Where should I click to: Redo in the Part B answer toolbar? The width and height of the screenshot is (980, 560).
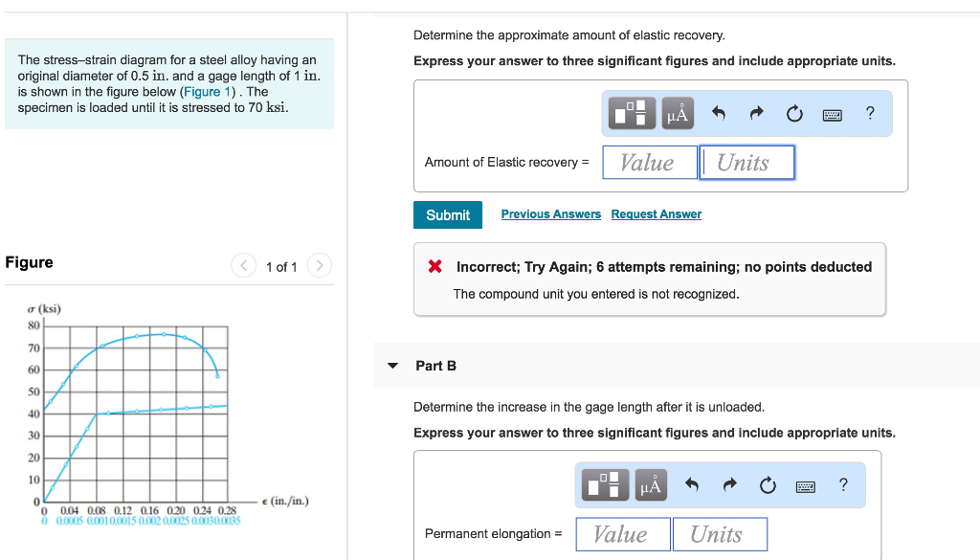(x=729, y=484)
